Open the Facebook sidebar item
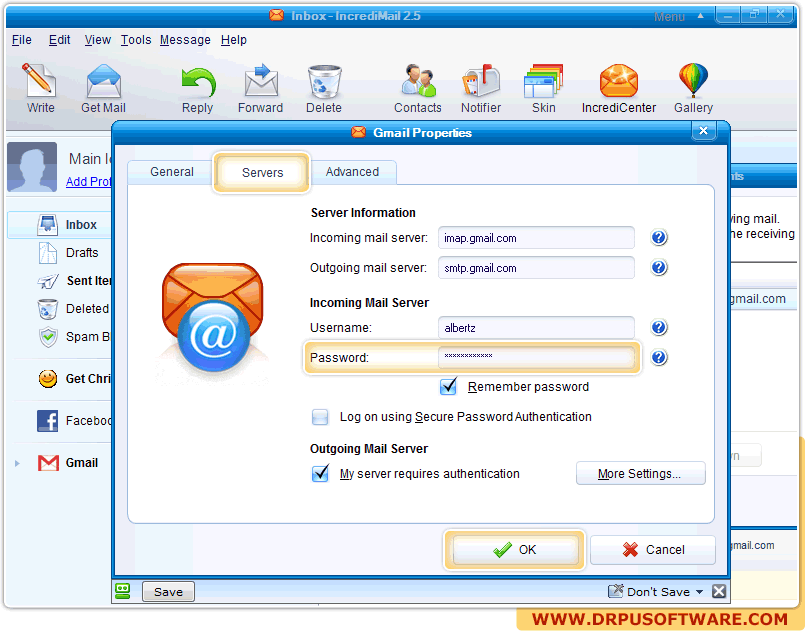The height and width of the screenshot is (631, 805). (74, 421)
